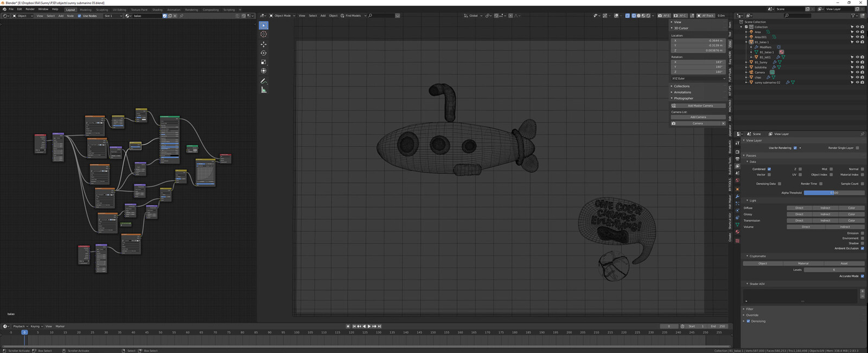The image size is (868, 353).
Task: Activate the Rotate tool
Action: tap(264, 53)
